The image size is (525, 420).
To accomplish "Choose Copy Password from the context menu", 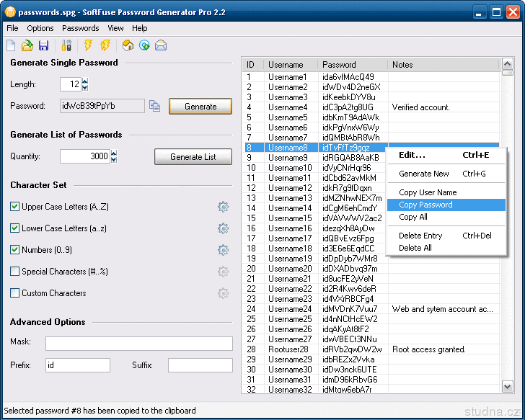I will click(x=425, y=205).
